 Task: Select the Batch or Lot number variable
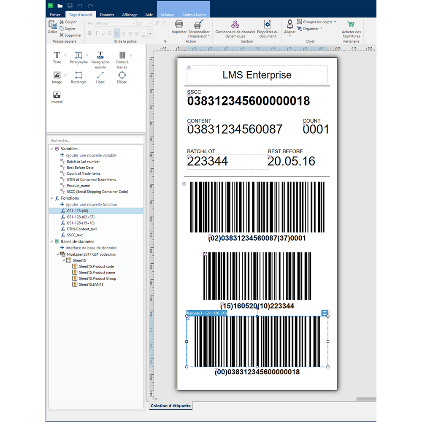coord(83,161)
